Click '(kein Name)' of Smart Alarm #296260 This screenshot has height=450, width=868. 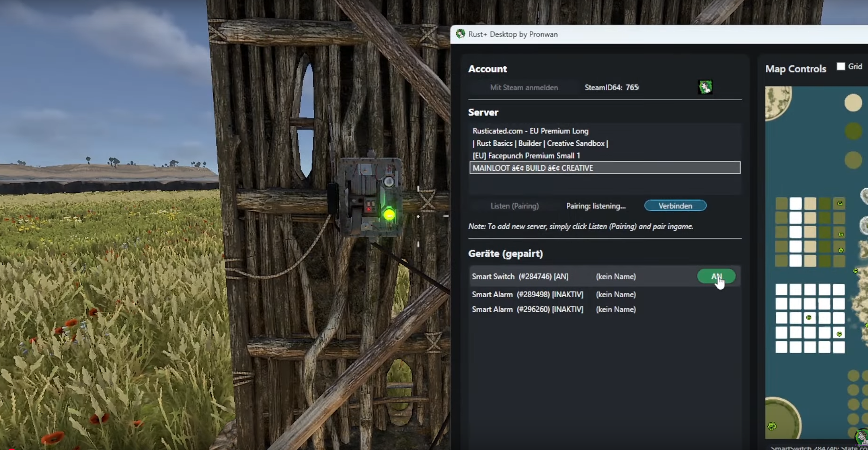click(616, 309)
